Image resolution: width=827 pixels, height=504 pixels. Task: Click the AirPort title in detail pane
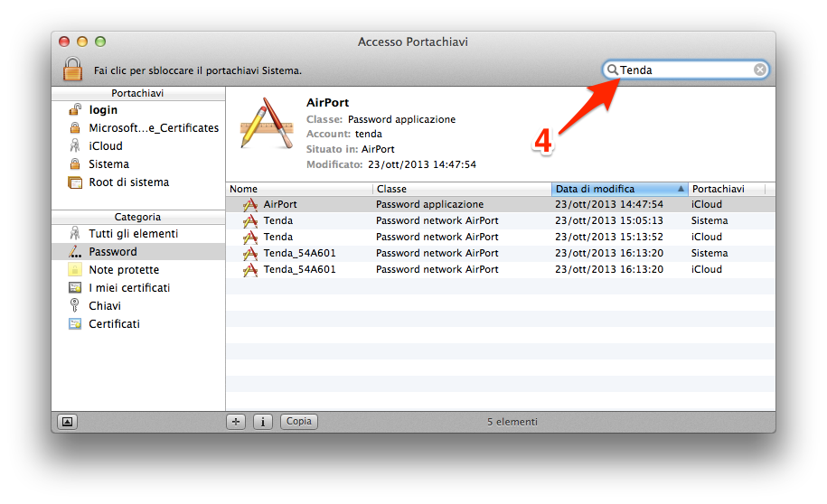(327, 103)
